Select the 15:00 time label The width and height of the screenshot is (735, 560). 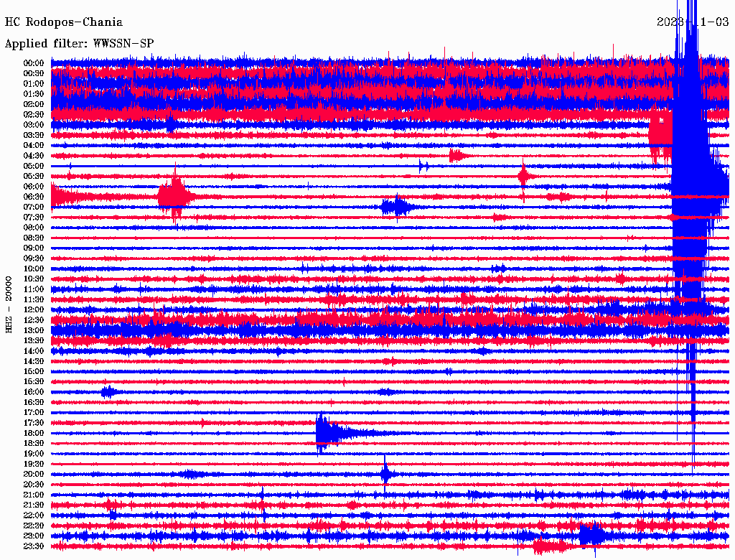[x=33, y=372]
